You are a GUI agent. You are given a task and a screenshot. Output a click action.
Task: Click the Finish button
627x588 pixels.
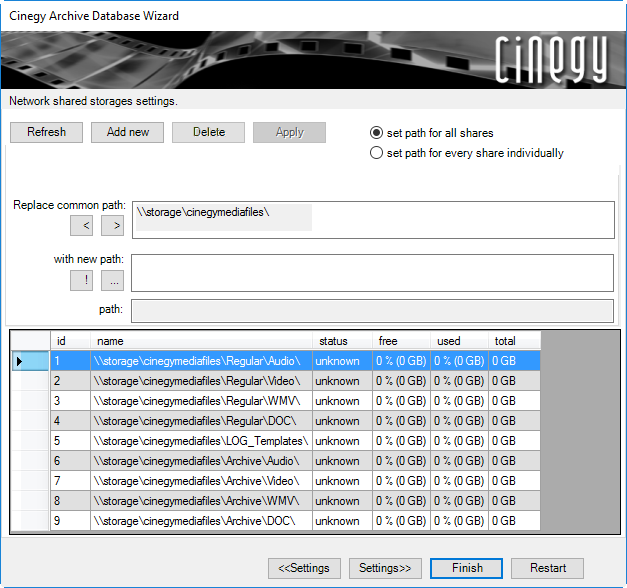(x=467, y=568)
